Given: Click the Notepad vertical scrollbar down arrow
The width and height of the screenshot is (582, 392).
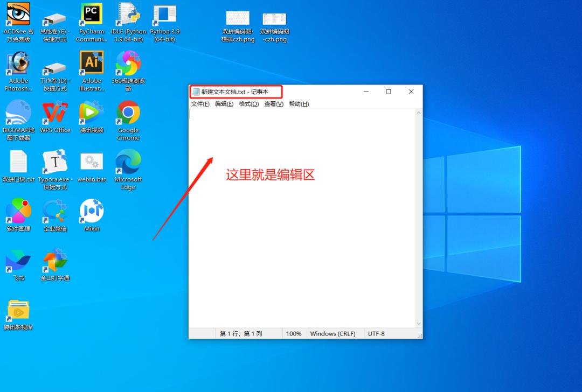Looking at the screenshot, I should click(x=419, y=324).
